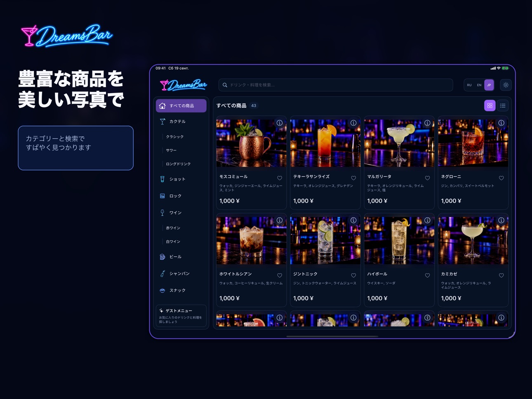The image size is (532, 399).
Task: Open info for the ジントニック card
Action: 353,220
